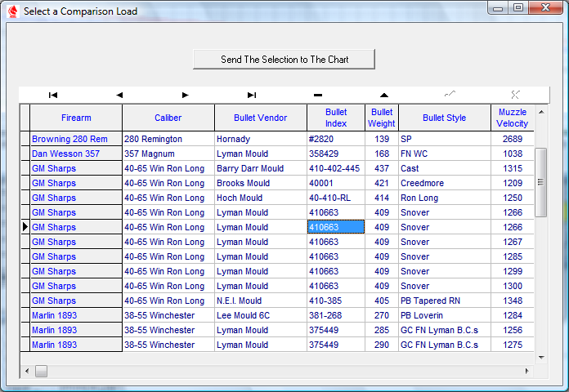The width and height of the screenshot is (569, 392).
Task: Click the Firearm column header
Action: 76,118
